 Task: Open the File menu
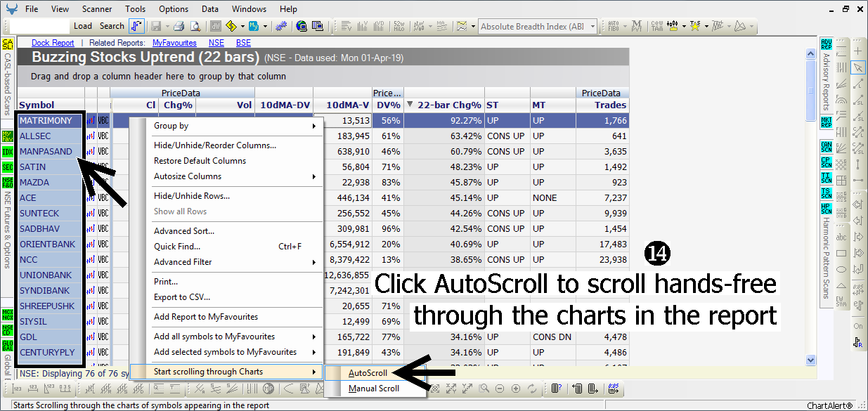click(x=32, y=9)
